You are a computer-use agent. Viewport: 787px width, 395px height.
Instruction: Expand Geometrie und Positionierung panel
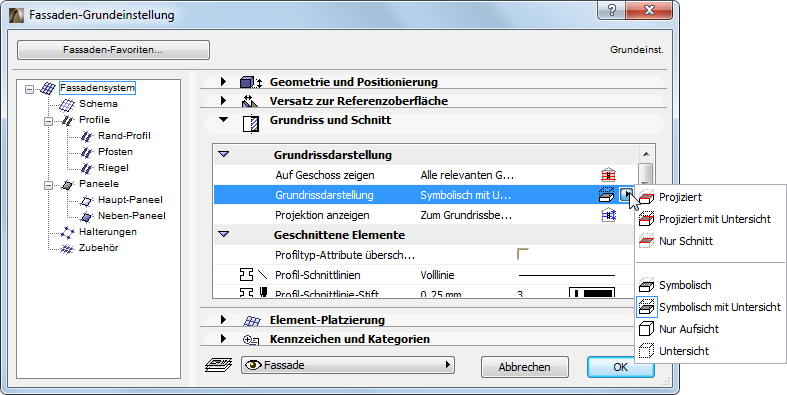coord(223,82)
